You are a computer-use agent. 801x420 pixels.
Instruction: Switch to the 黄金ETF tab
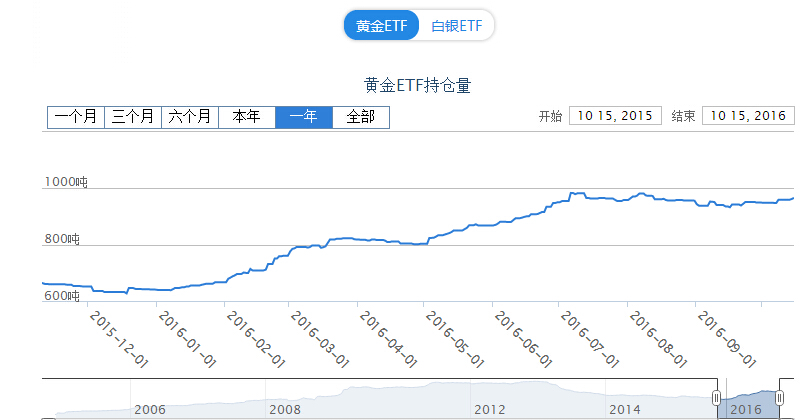click(x=382, y=25)
